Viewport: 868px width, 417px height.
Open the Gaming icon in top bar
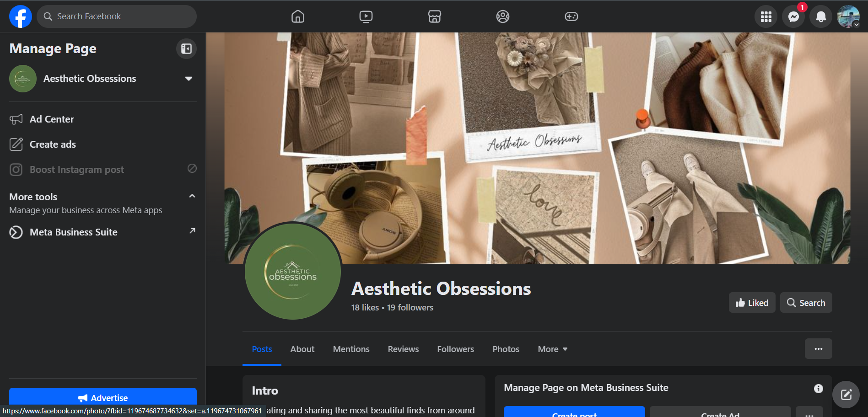pos(571,16)
